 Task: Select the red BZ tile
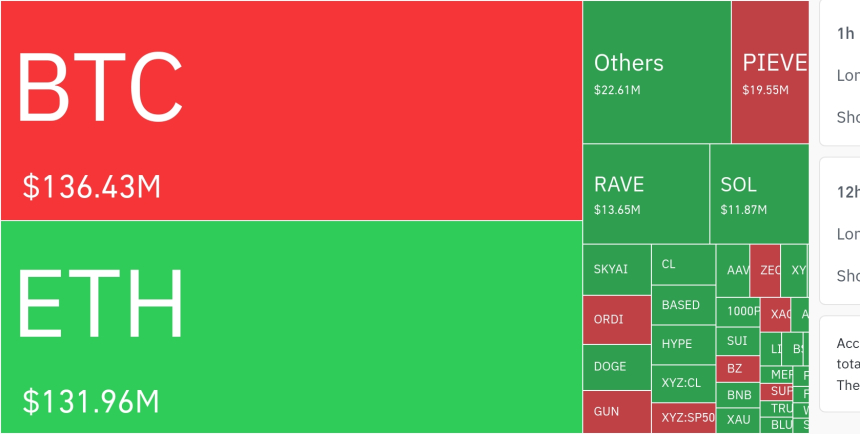[x=737, y=368]
